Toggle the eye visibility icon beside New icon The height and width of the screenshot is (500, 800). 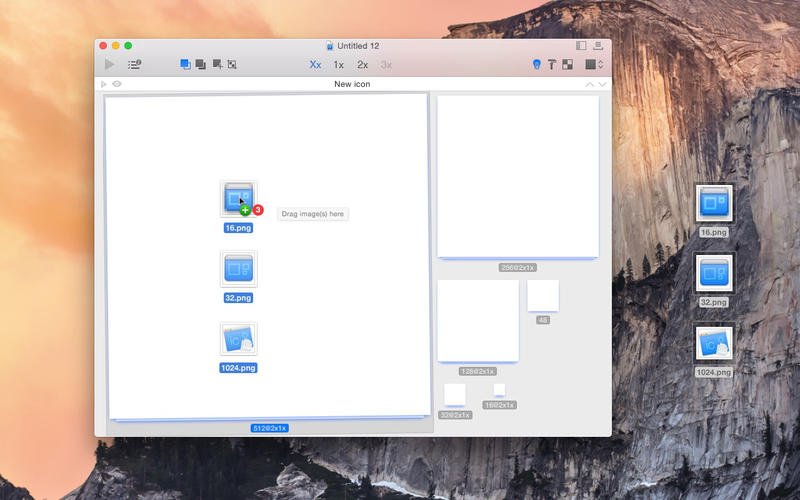tap(117, 84)
